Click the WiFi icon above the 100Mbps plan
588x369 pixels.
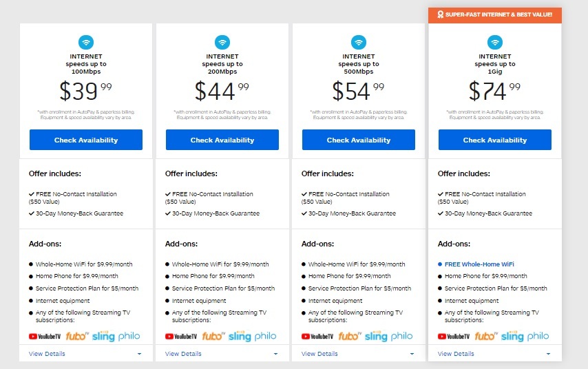click(86, 43)
